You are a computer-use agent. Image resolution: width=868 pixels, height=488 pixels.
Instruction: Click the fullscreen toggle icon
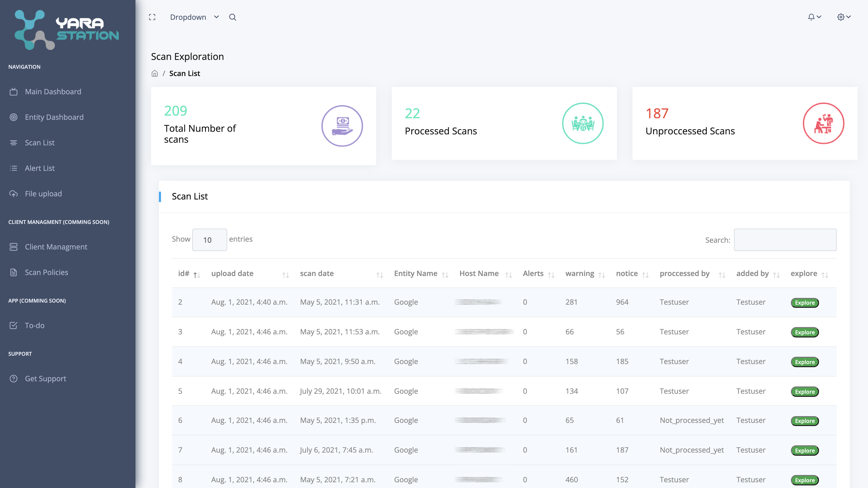[x=152, y=17]
